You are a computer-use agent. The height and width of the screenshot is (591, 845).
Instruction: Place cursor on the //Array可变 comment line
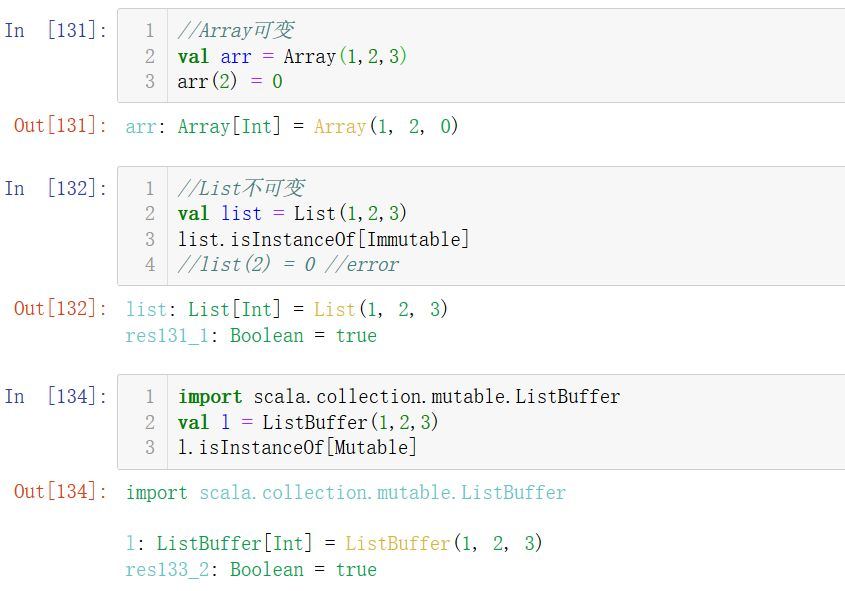(x=235, y=31)
